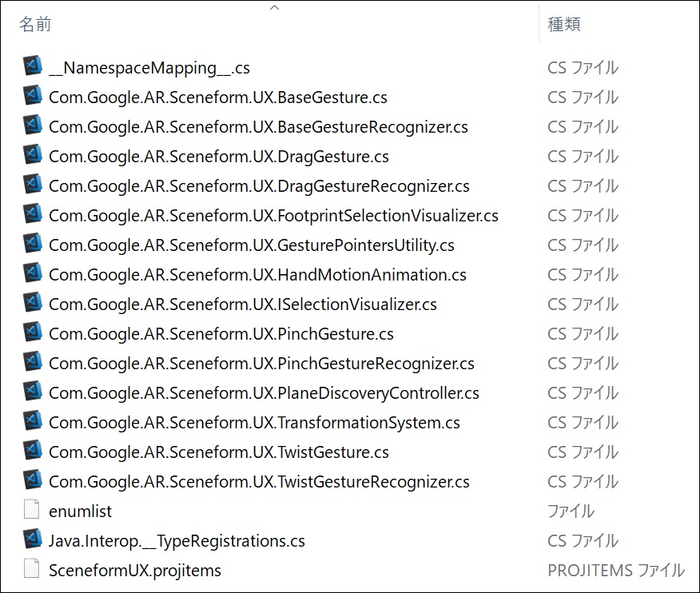Sort files by the 種類 column header
Image resolution: width=700 pixels, height=593 pixels.
pos(564,24)
